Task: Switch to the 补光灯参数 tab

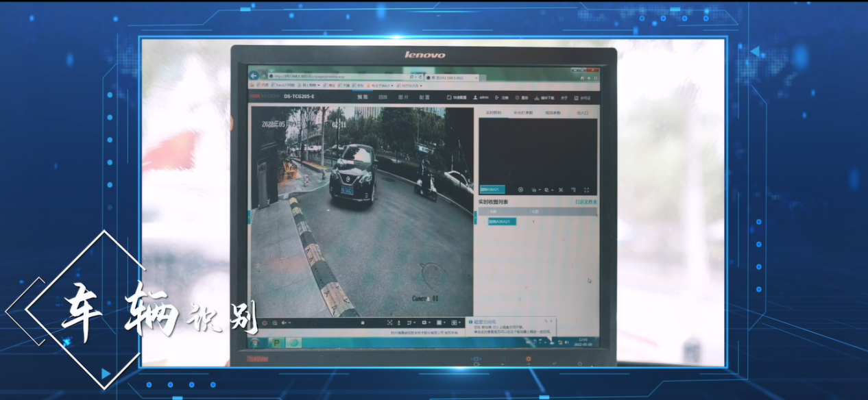Action: (522, 112)
